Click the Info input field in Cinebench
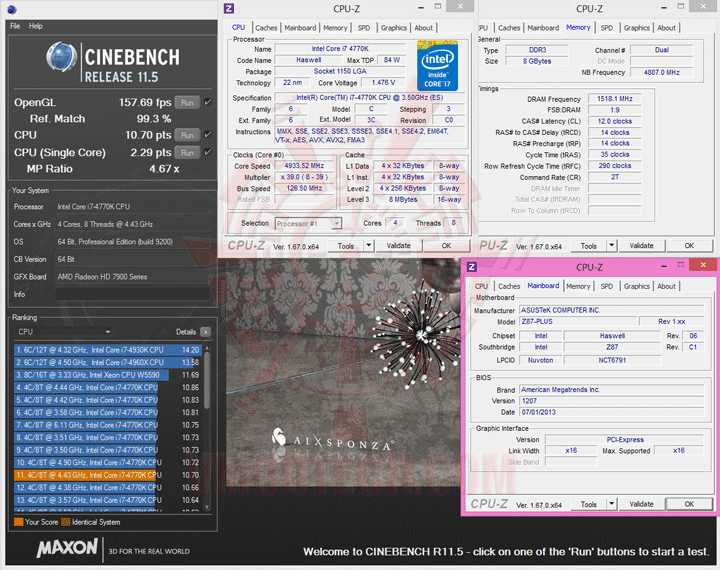The width and height of the screenshot is (720, 570). [x=132, y=294]
